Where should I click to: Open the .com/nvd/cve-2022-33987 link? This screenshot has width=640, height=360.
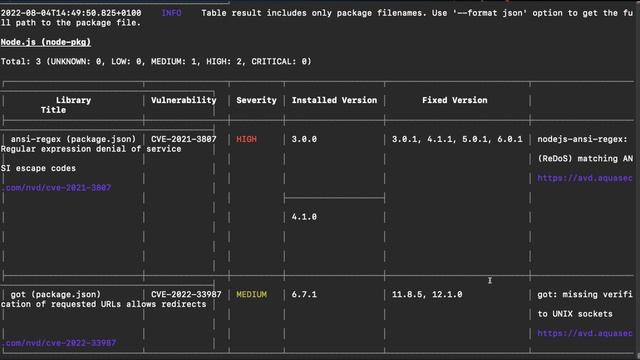[x=58, y=343]
